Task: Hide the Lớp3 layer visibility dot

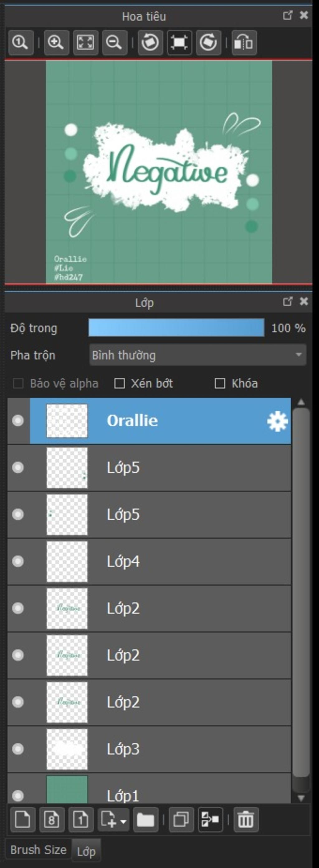Action: click(x=18, y=749)
